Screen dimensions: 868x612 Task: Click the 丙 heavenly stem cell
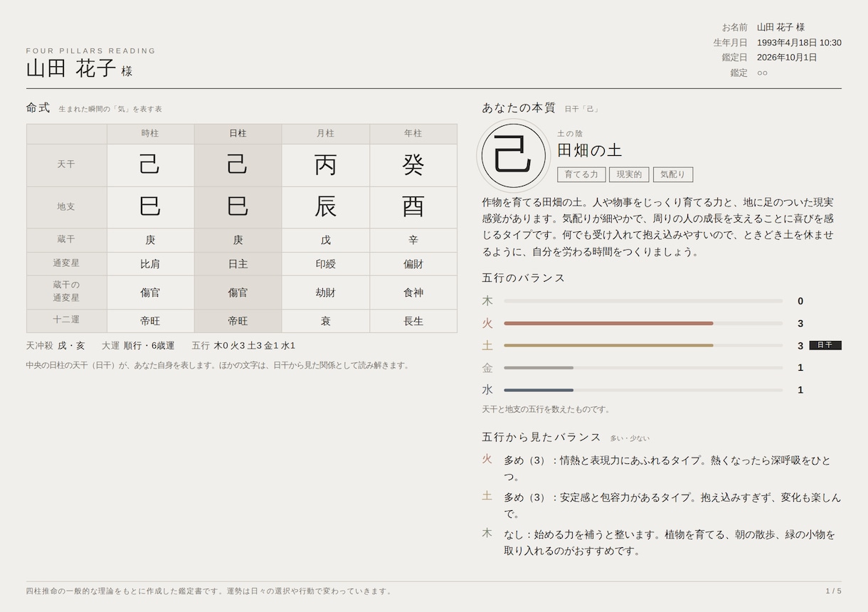[325, 165]
